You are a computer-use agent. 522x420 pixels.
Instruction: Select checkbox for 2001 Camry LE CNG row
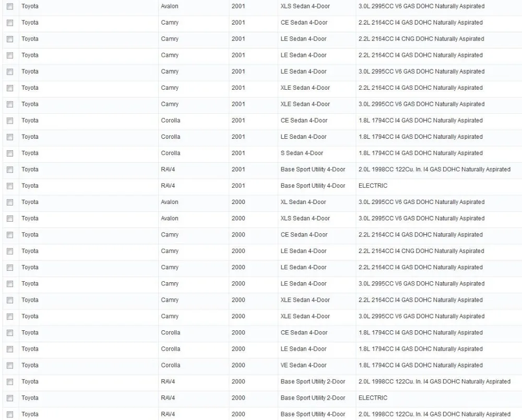[10, 39]
